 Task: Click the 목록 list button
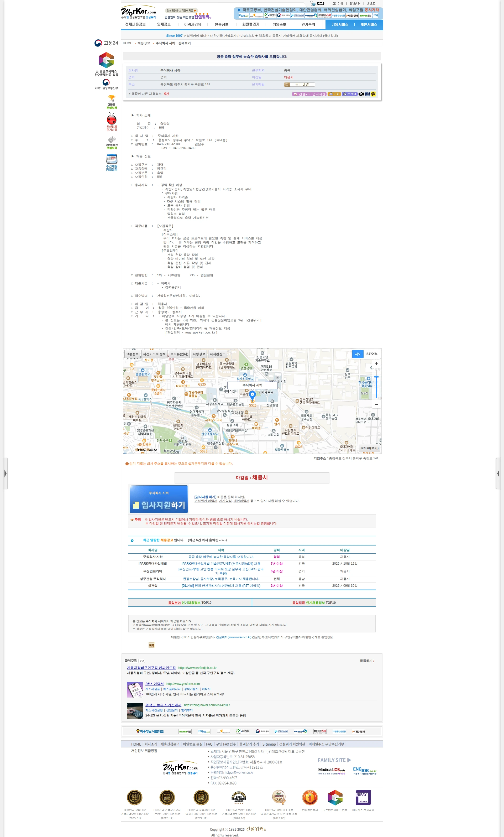(151, 646)
